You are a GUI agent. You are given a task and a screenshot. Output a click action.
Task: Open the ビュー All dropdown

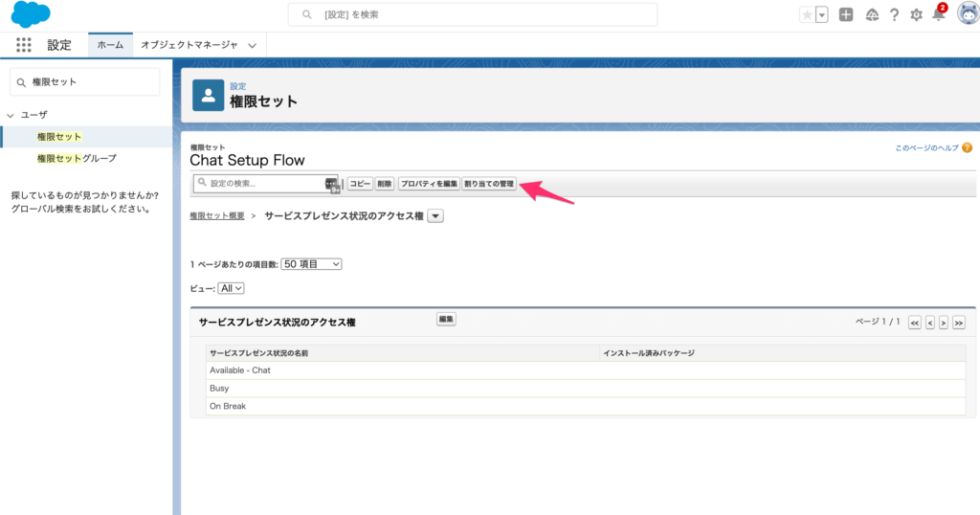click(x=231, y=288)
